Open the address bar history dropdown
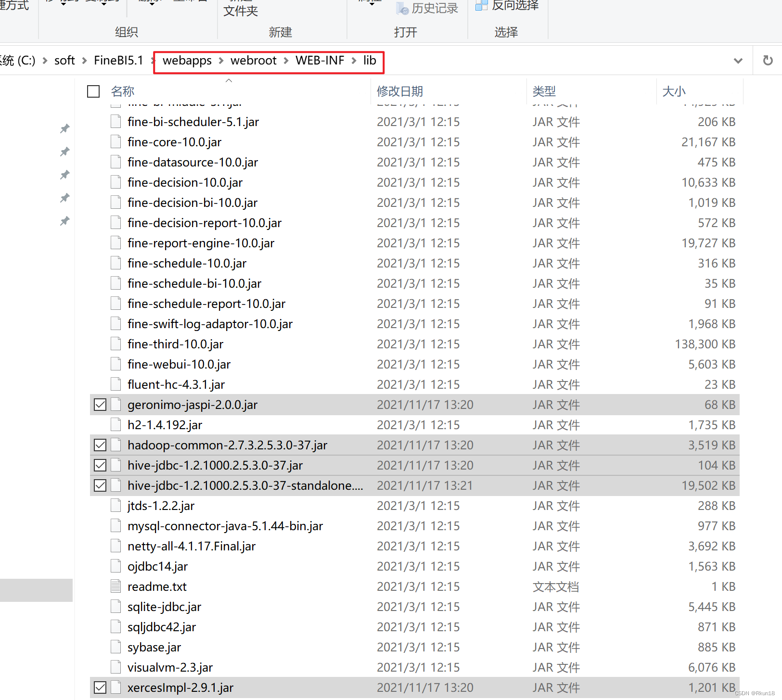The width and height of the screenshot is (782, 700). 738,61
